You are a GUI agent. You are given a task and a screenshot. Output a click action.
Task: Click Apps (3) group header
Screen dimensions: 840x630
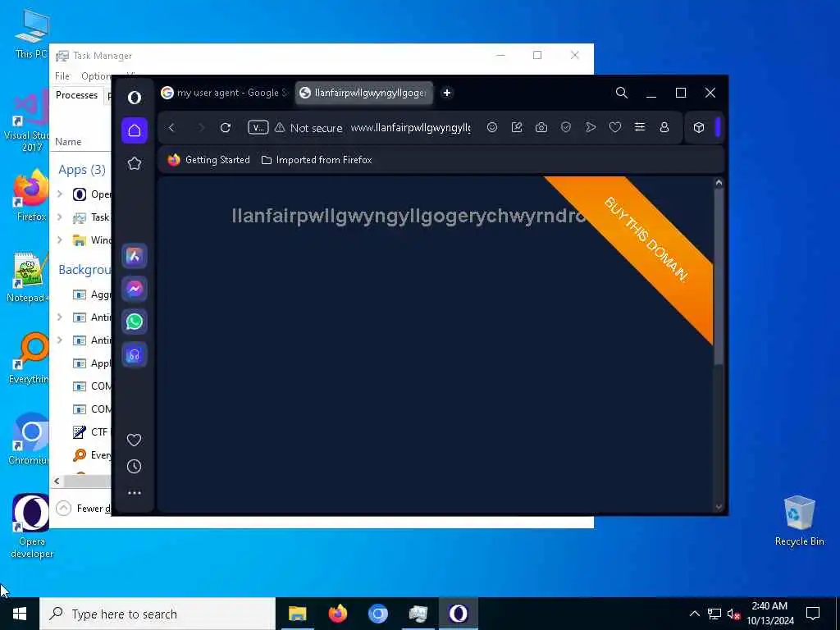point(82,170)
